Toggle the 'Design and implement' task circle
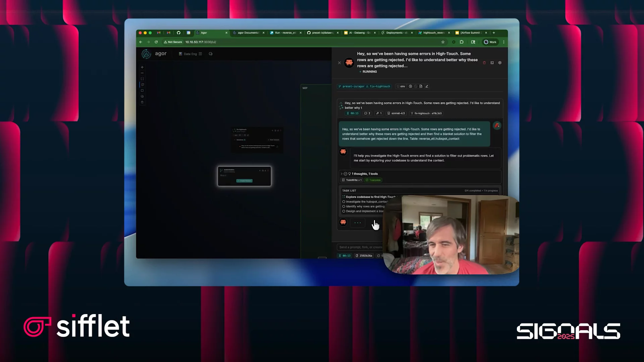This screenshot has width=644, height=362. (344, 211)
